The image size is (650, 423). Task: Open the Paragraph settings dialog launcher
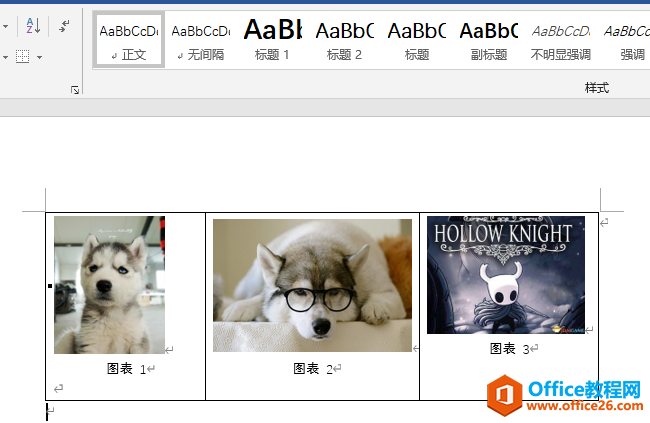click(x=75, y=90)
